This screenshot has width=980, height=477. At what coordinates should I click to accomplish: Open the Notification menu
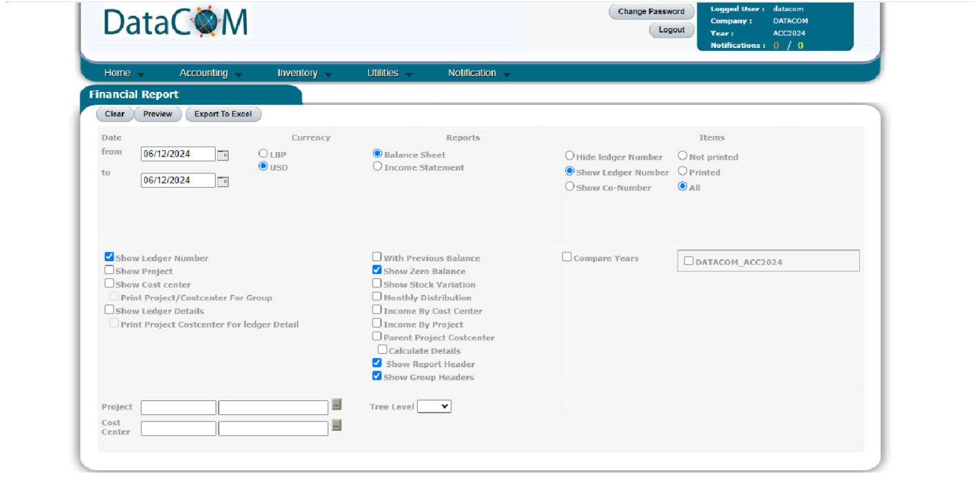472,72
